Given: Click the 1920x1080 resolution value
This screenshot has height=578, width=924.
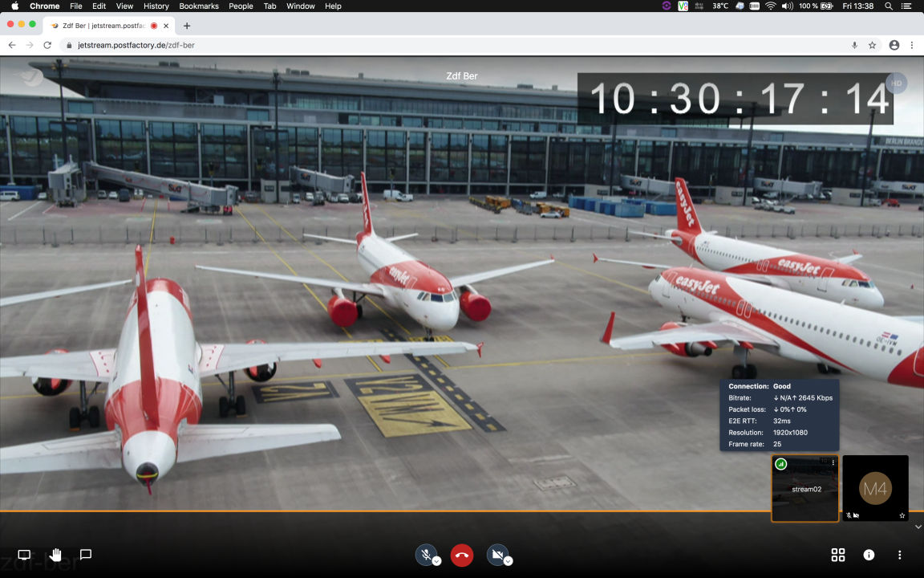Looking at the screenshot, I should [x=790, y=433].
